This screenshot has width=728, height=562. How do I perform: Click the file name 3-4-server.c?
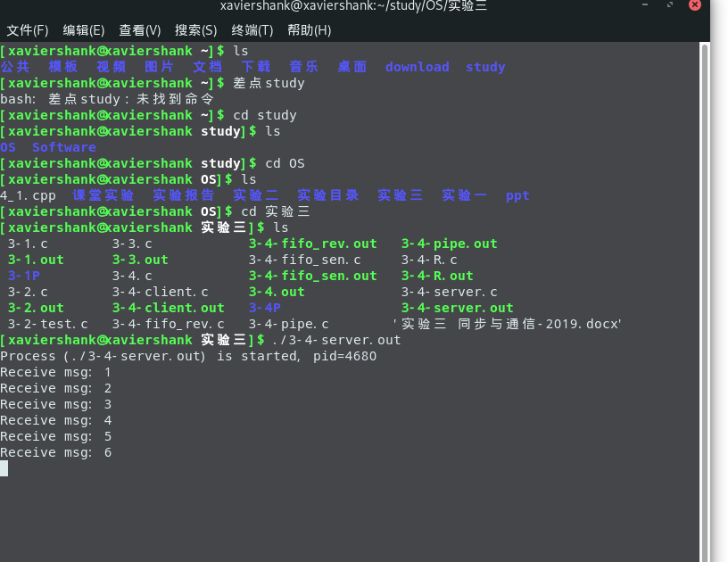point(450,292)
